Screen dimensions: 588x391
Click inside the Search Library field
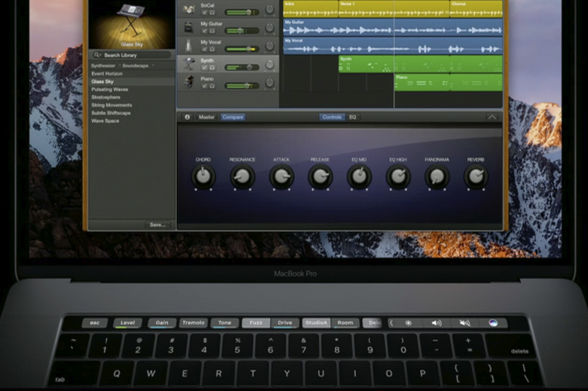(x=132, y=56)
